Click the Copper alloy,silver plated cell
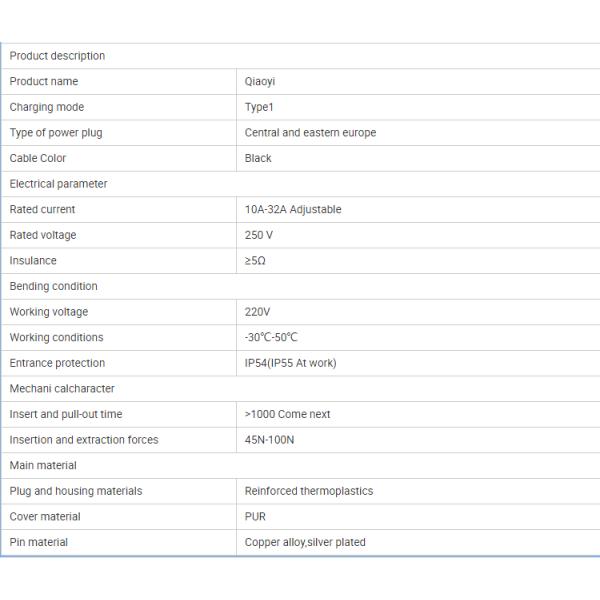The height and width of the screenshot is (600, 600). [305, 542]
